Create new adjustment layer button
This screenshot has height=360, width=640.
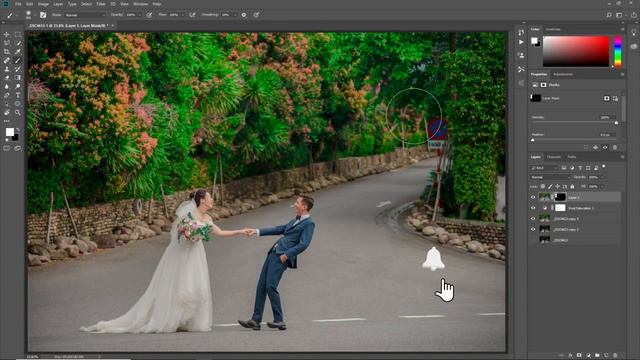click(x=589, y=356)
